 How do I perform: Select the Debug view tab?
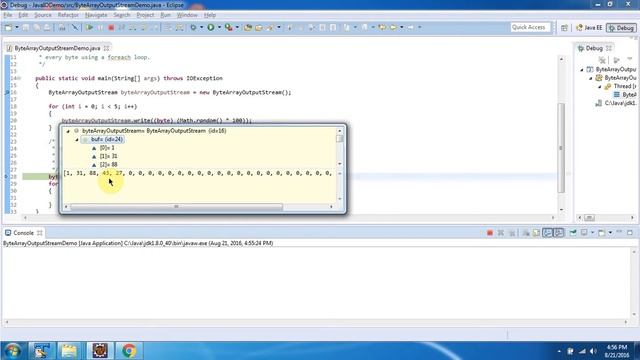[x=594, y=48]
